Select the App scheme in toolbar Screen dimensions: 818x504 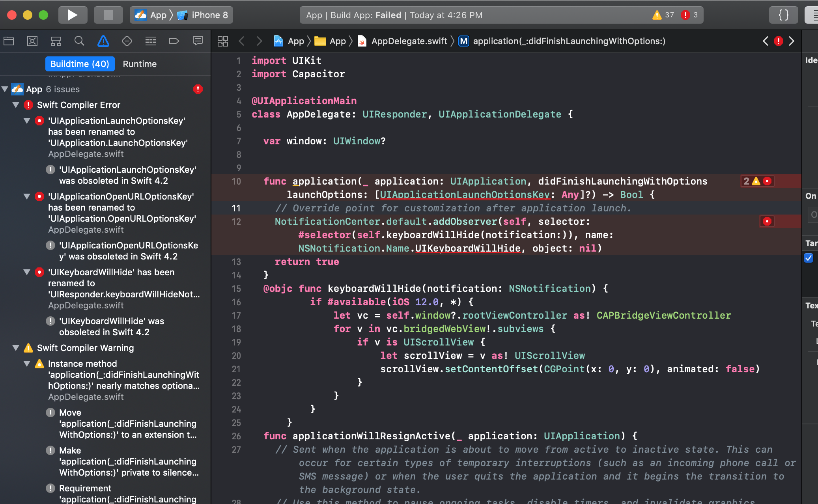(x=152, y=15)
